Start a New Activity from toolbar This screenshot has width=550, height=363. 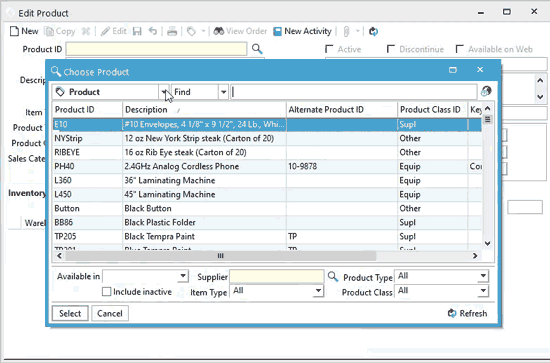click(302, 31)
